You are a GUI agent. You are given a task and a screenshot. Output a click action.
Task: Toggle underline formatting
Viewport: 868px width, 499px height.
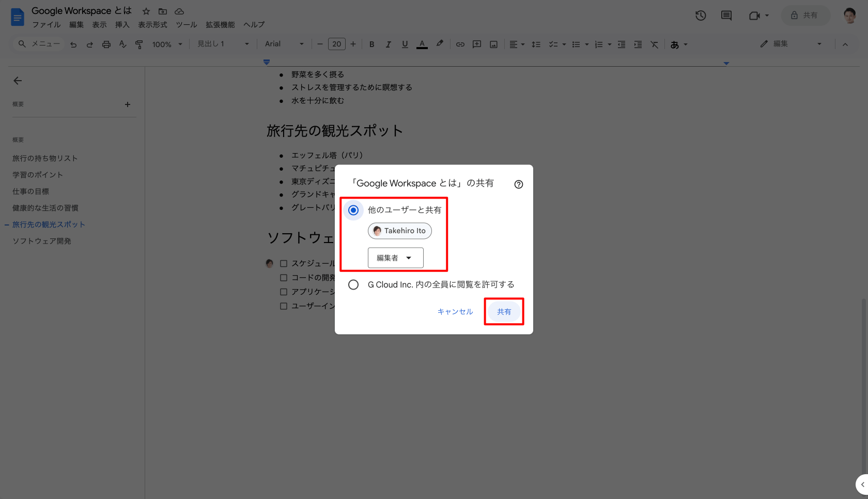[x=405, y=44]
